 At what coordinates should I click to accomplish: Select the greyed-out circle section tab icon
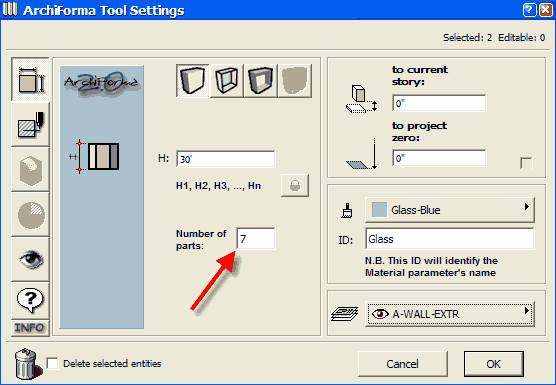tap(30, 214)
